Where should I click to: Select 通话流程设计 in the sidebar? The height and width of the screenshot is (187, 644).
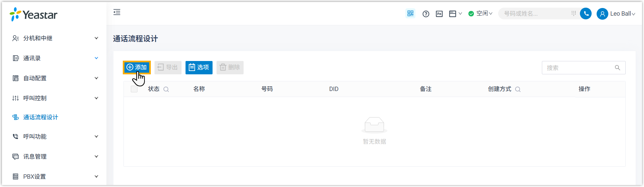pos(40,117)
